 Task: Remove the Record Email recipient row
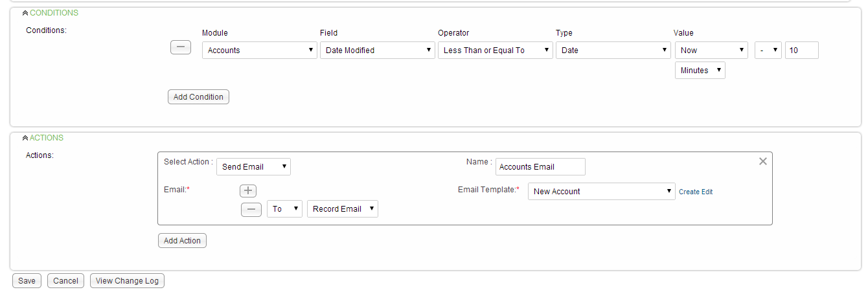coord(251,209)
